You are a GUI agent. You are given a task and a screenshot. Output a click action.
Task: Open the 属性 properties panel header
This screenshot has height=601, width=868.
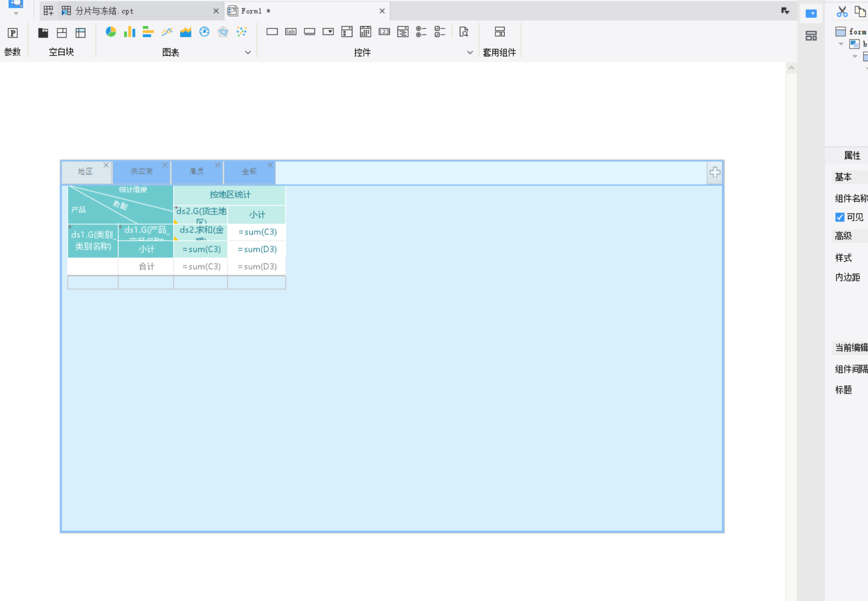(852, 155)
